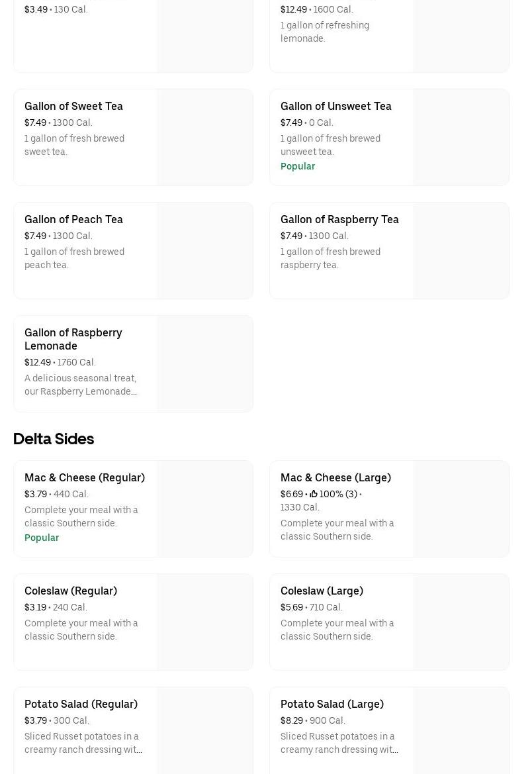Click the Gallon of Unsweet Tea photo area
The image size is (532, 774).
[x=461, y=138]
